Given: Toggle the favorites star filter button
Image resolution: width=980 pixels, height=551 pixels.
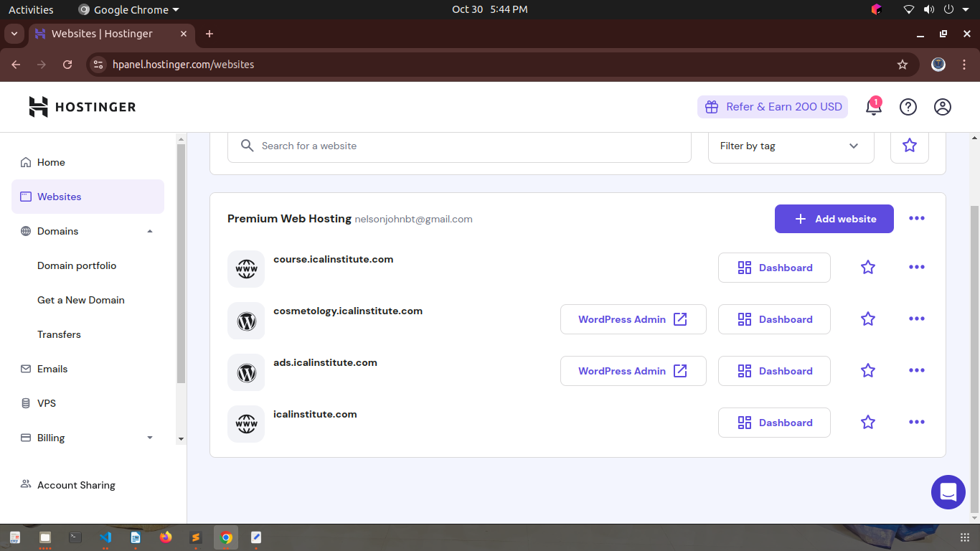Looking at the screenshot, I should pyautogui.click(x=910, y=146).
